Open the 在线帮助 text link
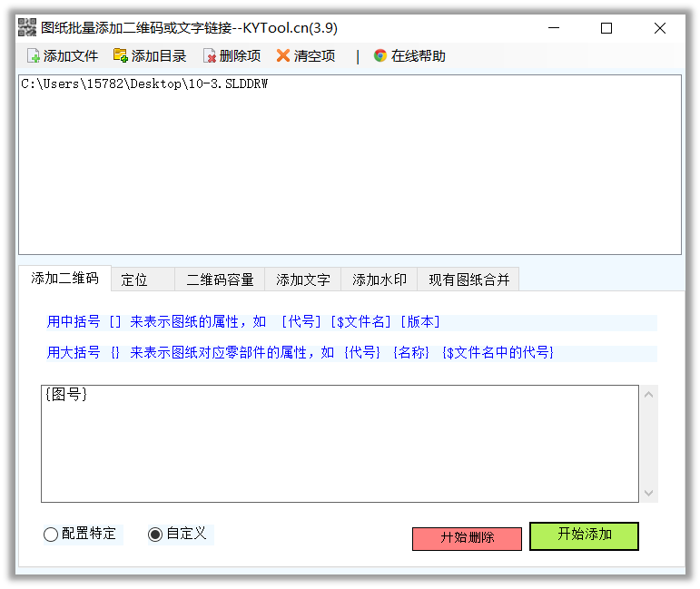Screen dimensions: 700x589 [x=418, y=55]
